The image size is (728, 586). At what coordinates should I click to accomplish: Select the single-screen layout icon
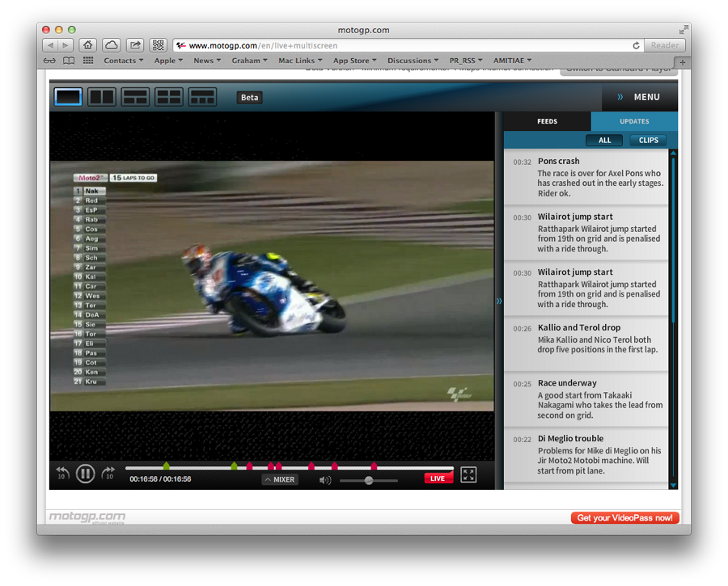tap(68, 97)
